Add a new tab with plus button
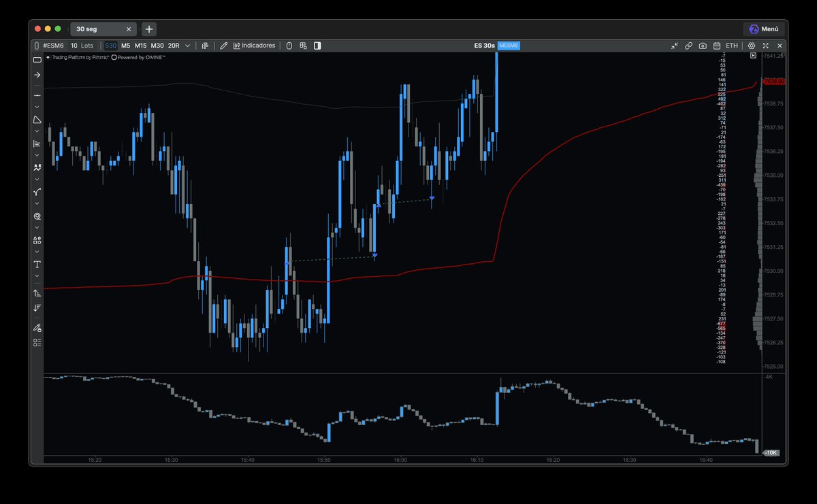 click(x=149, y=29)
